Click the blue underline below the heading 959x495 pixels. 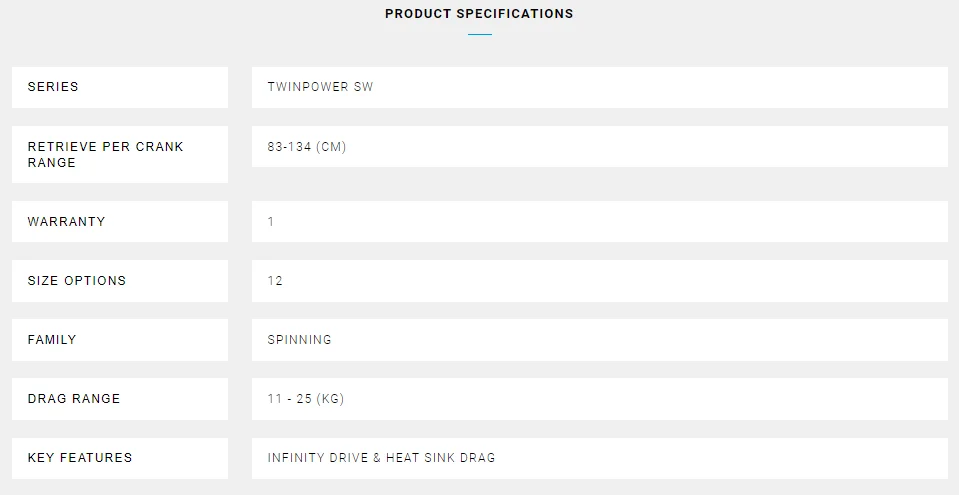(480, 35)
